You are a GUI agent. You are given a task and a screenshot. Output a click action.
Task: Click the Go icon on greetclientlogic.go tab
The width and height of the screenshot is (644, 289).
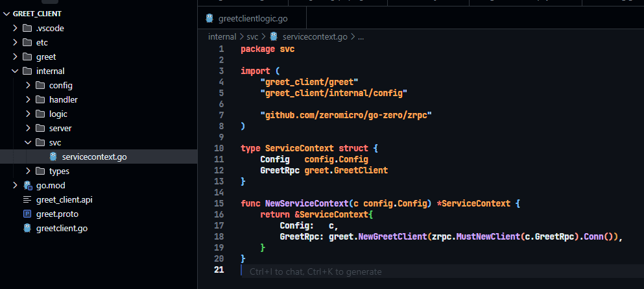coord(209,18)
